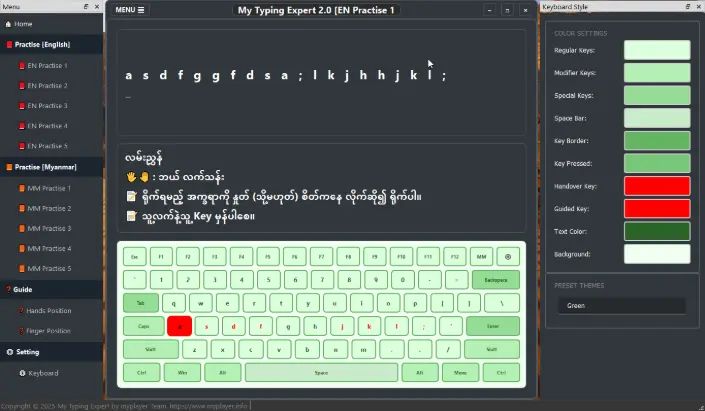Image resolution: width=705 pixels, height=411 pixels.
Task: Click the highlighted red 'a' key
Action: coord(179,326)
